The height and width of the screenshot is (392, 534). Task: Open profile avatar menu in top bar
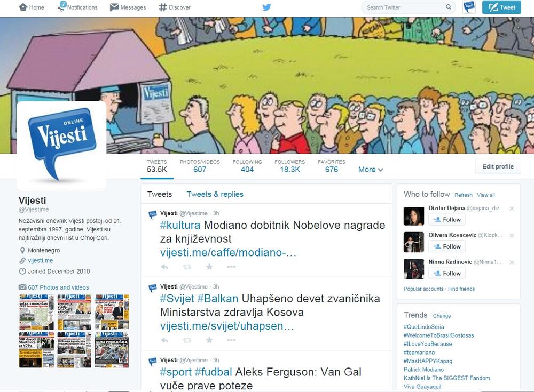pos(469,7)
